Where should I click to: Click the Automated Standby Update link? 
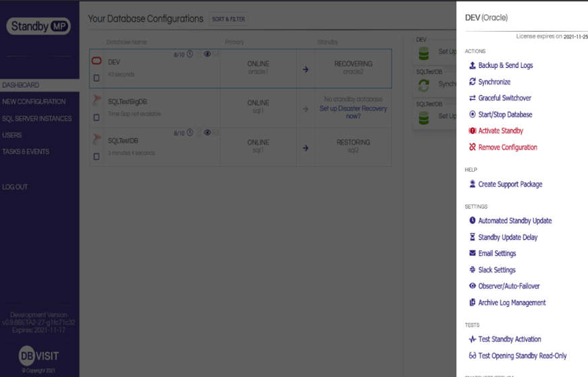coord(515,221)
